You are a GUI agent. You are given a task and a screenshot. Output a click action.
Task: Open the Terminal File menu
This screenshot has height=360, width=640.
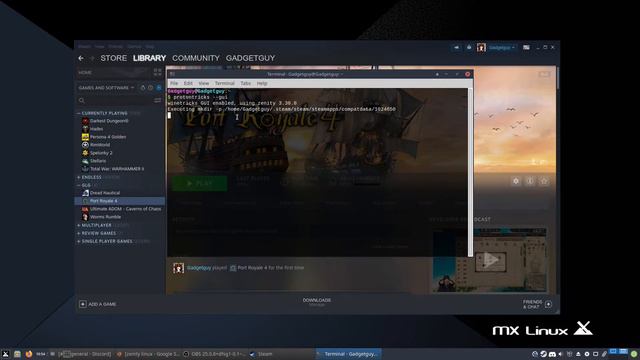click(x=174, y=83)
